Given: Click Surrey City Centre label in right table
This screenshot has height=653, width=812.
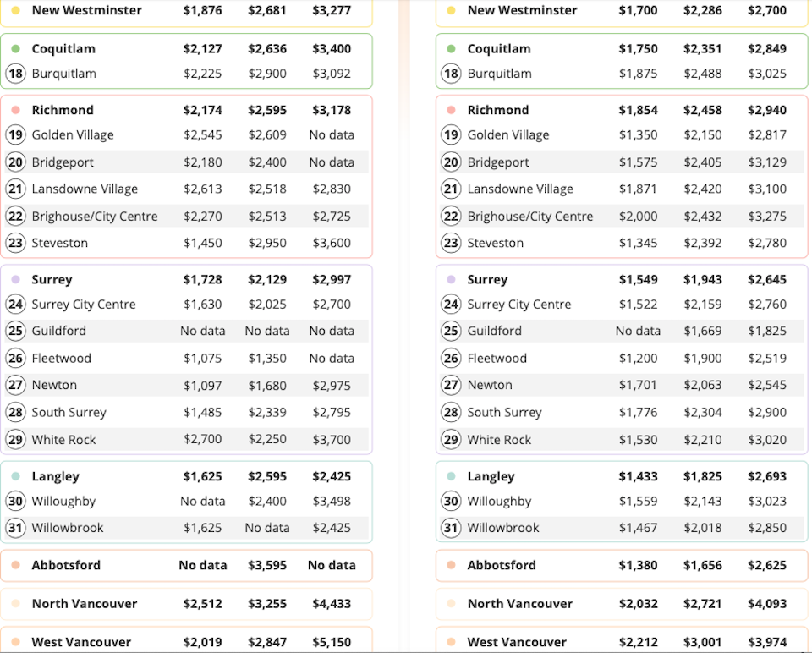Looking at the screenshot, I should pyautogui.click(x=518, y=305).
